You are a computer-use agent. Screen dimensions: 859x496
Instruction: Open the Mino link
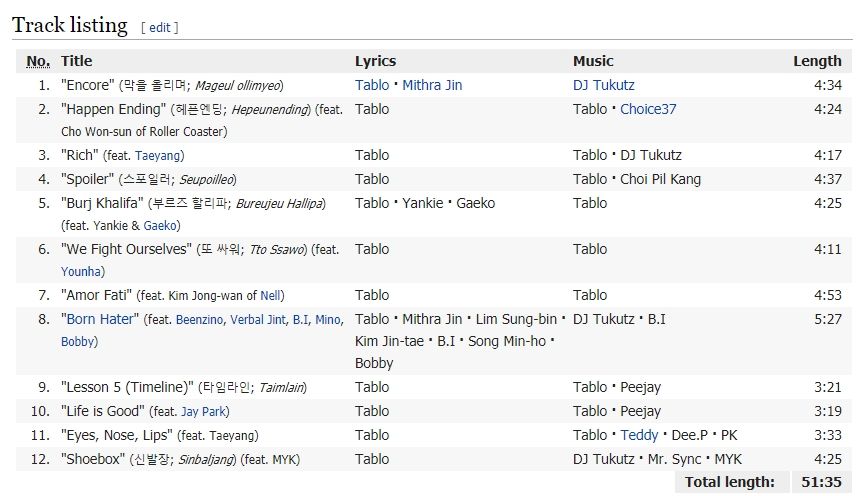point(328,320)
